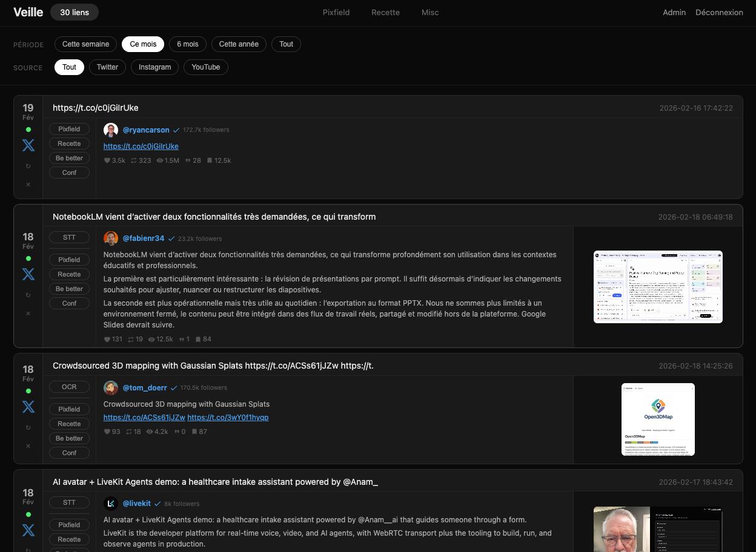
Task: Switch to the Misc section
Action: (430, 12)
